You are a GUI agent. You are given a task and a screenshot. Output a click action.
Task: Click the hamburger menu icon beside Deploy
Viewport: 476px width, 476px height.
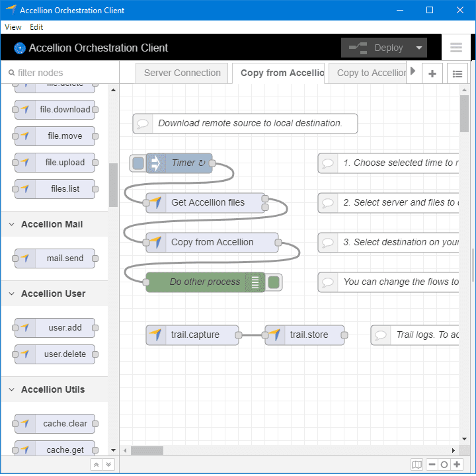(456, 48)
